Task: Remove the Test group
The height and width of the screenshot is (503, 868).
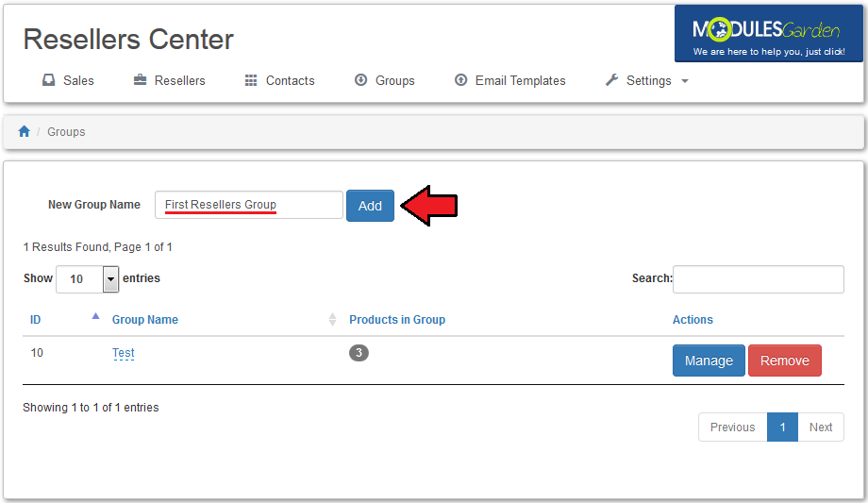Action: pyautogui.click(x=784, y=360)
